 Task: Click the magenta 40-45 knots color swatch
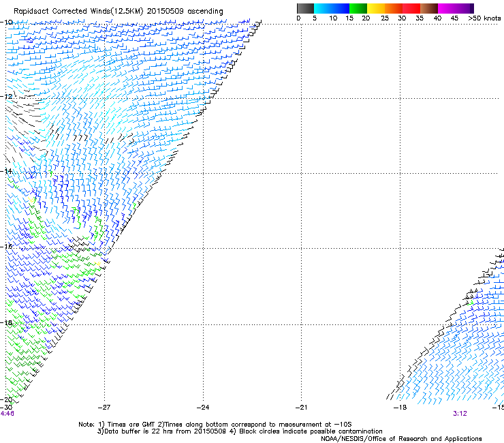[x=447, y=8]
